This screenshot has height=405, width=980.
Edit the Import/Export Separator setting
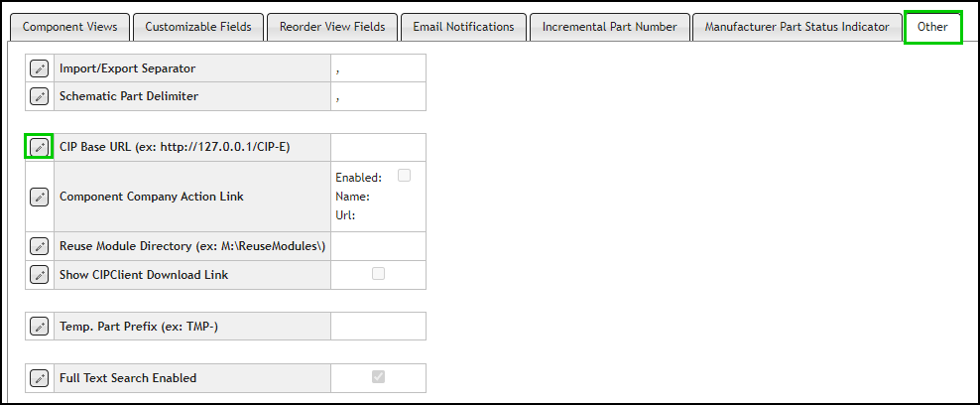(40, 68)
